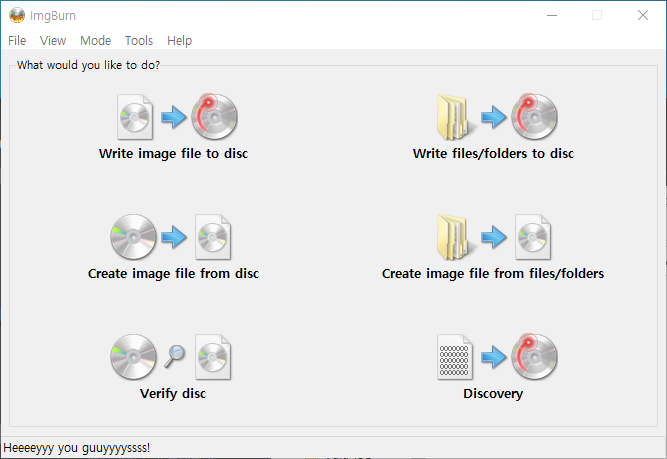Open the Help menu
This screenshot has width=667, height=459.
(x=180, y=41)
